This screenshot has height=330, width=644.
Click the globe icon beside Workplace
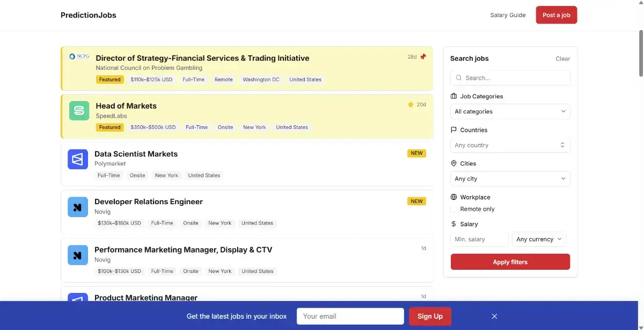point(454,197)
